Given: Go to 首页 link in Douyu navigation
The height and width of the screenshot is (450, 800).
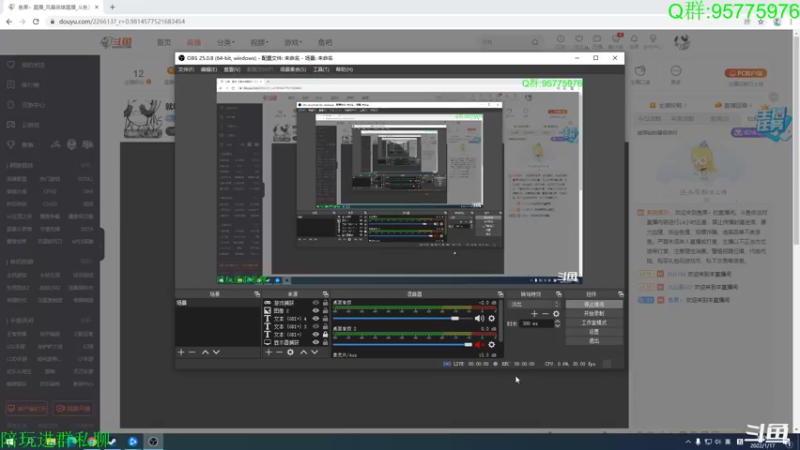Looking at the screenshot, I should pos(164,42).
